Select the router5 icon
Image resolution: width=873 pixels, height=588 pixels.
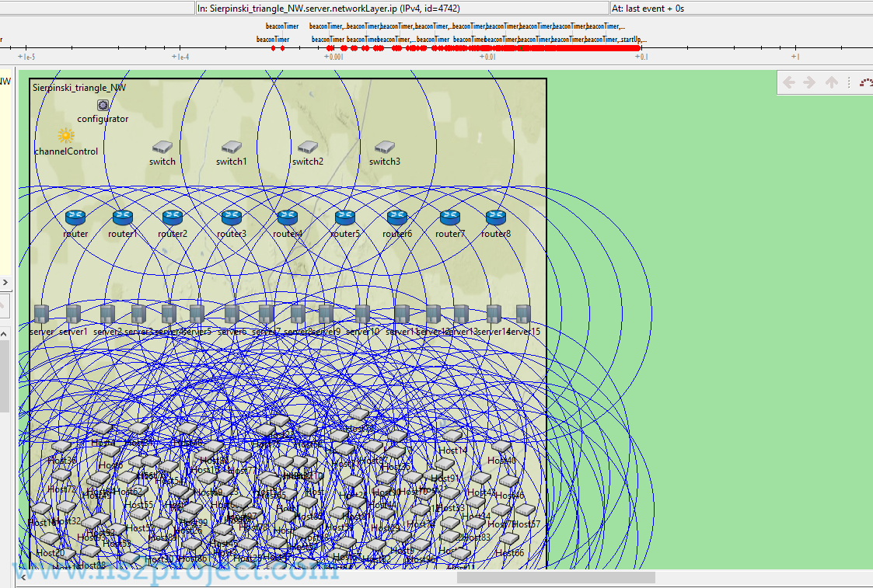(345, 217)
